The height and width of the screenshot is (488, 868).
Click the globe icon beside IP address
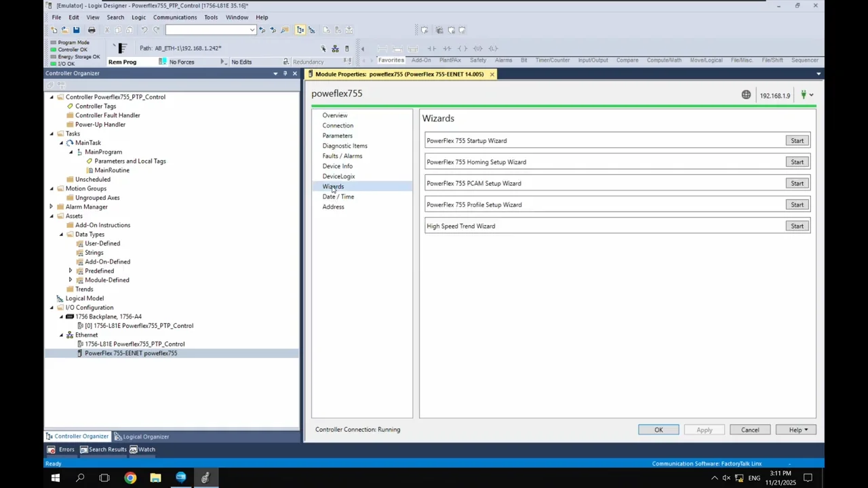point(746,95)
